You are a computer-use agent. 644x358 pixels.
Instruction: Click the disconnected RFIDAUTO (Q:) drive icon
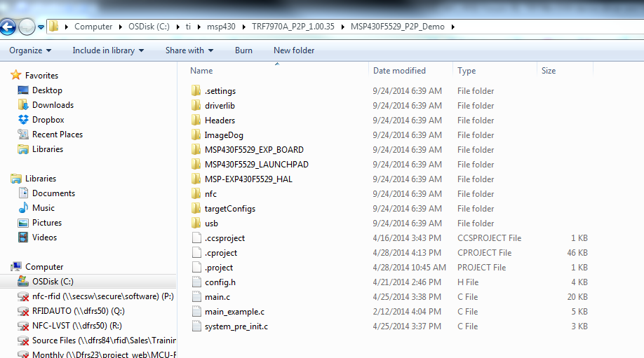(23, 311)
